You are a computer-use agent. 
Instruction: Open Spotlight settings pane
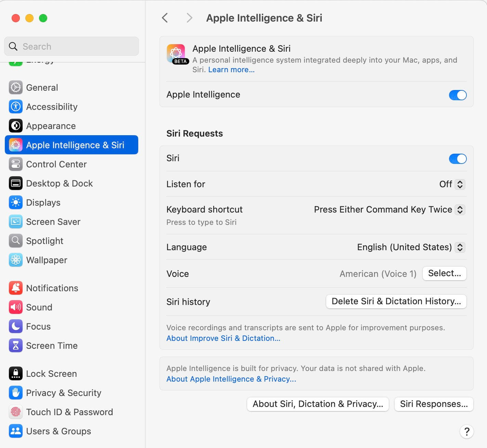coord(72,241)
